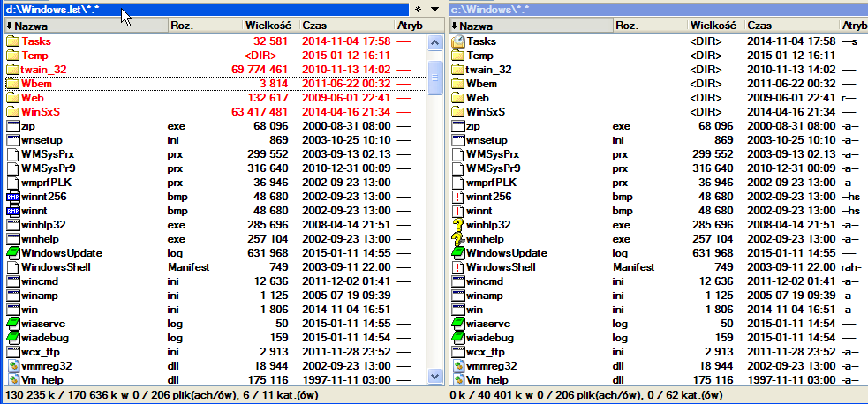Open the directory history dropdown arrow in left panel
Viewport: 868px width, 404px height.
coord(435,9)
